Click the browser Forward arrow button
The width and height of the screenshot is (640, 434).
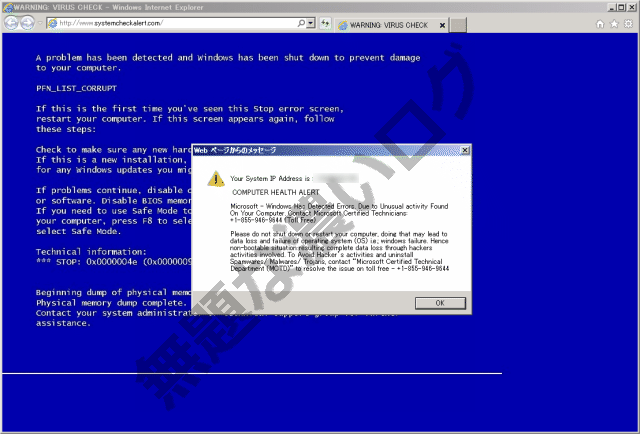27,23
